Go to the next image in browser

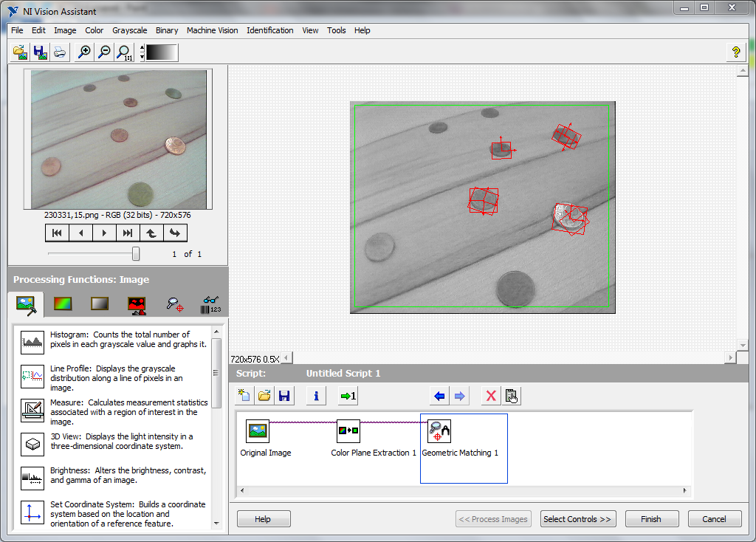point(104,233)
